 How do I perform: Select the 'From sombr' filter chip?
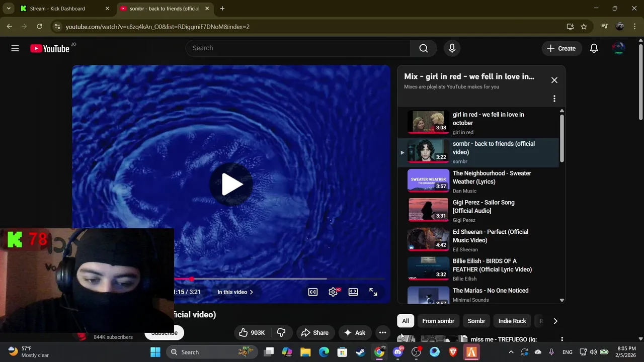[438, 321]
